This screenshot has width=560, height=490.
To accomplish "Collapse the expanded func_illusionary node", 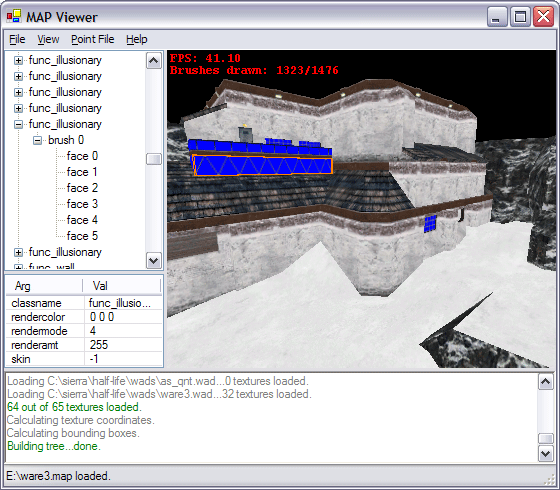I will tap(18, 124).
